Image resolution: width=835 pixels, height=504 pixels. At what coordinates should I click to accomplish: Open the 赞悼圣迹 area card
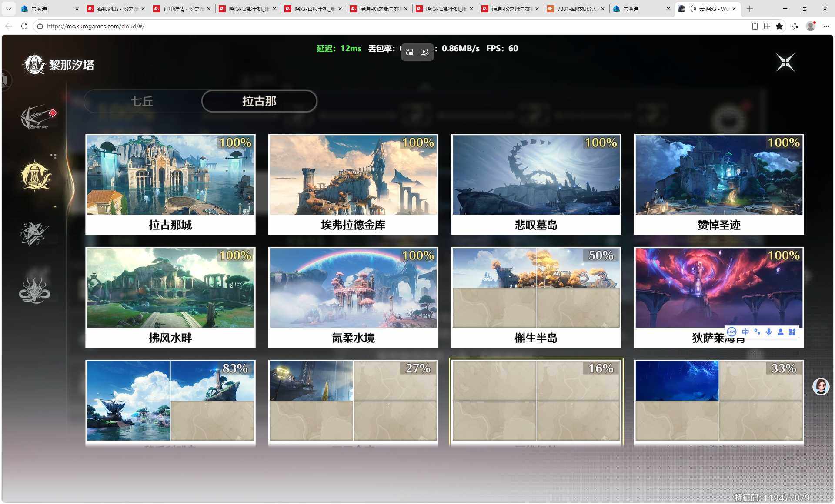point(719,184)
